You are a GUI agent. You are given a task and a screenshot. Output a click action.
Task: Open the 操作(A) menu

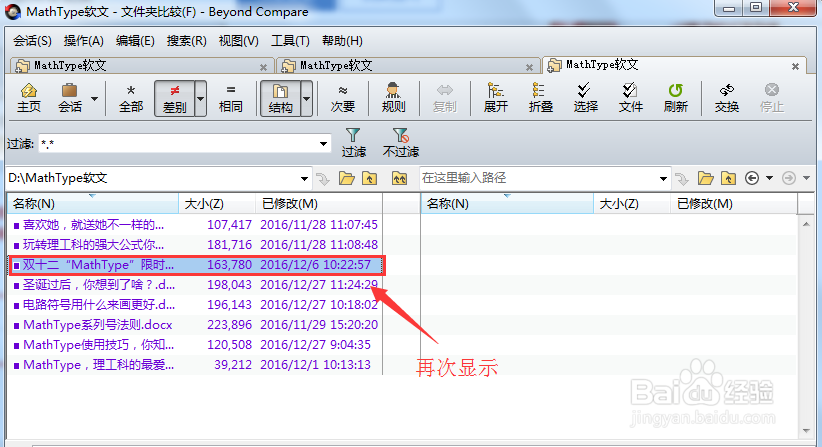point(83,41)
